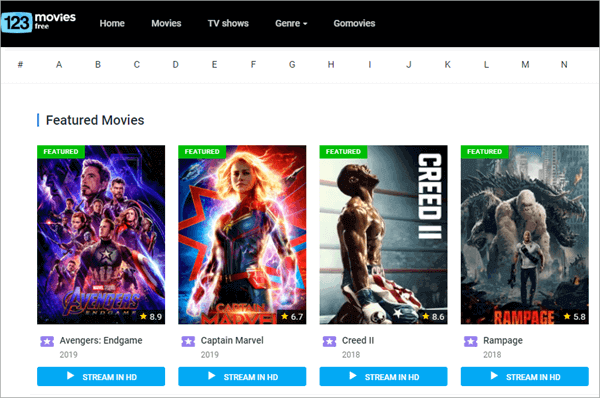Click the FEATURED badge on Creed II
Viewport: 600px width, 398px height.
(x=343, y=152)
